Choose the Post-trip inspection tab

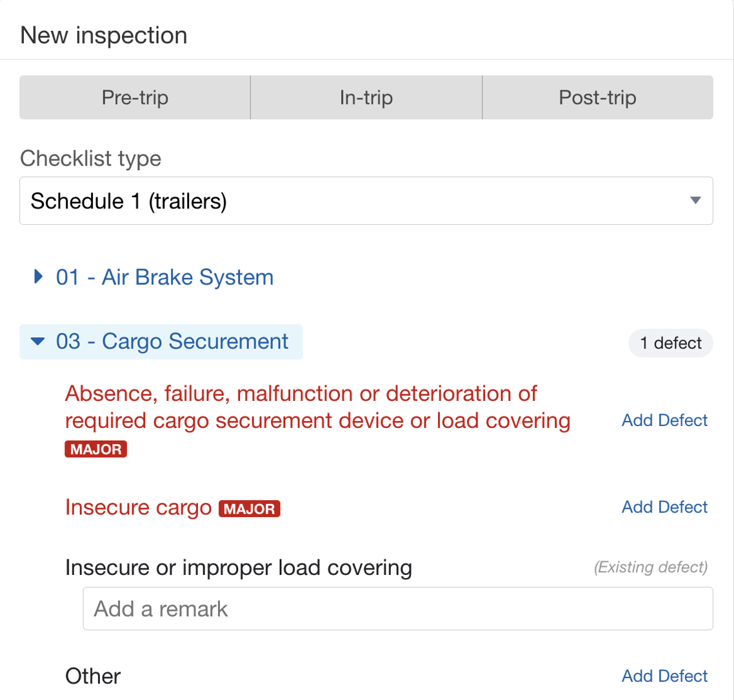pyautogui.click(x=597, y=98)
